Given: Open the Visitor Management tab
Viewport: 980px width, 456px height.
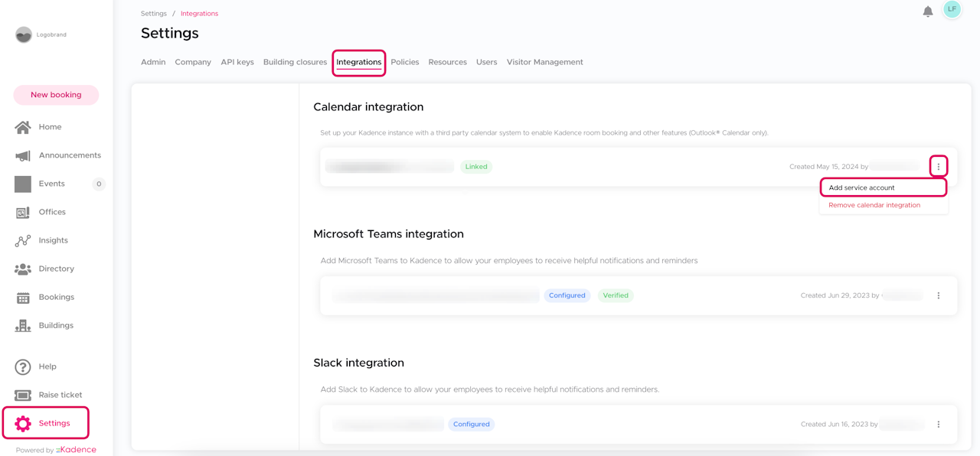Looking at the screenshot, I should coord(544,62).
